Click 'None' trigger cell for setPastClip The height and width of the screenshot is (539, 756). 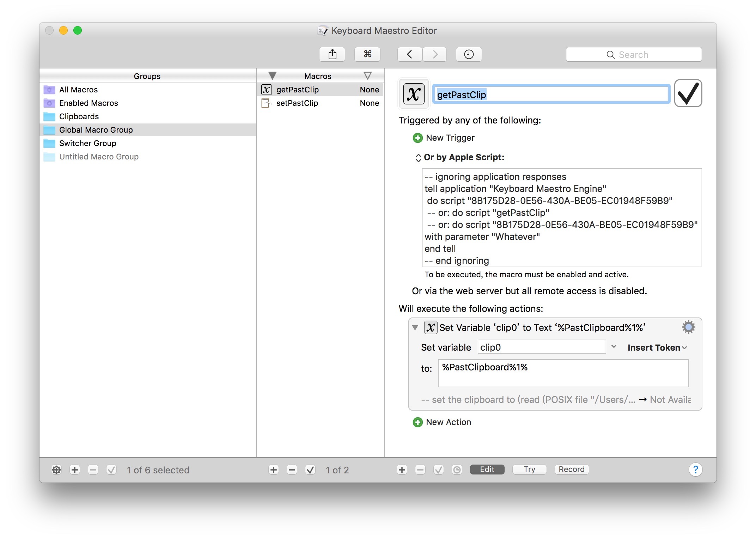coord(369,103)
